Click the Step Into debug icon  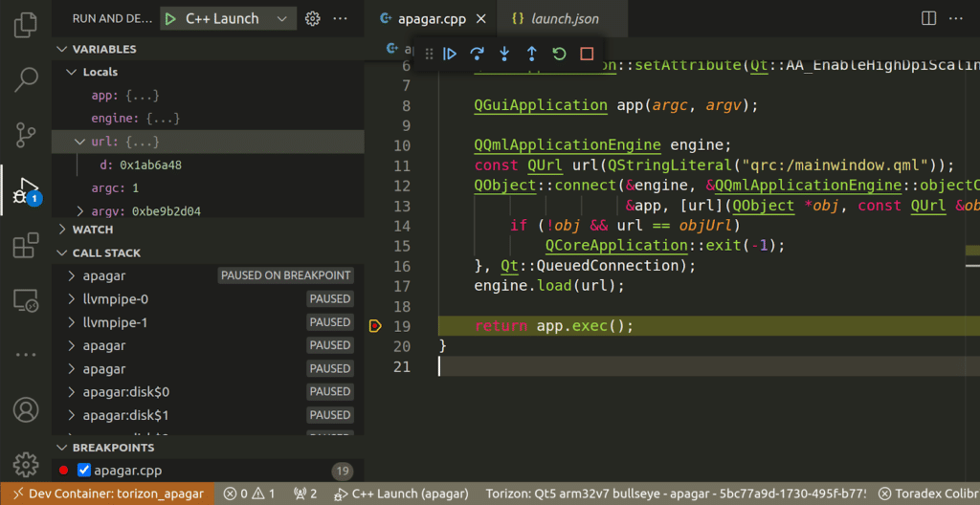coord(504,55)
